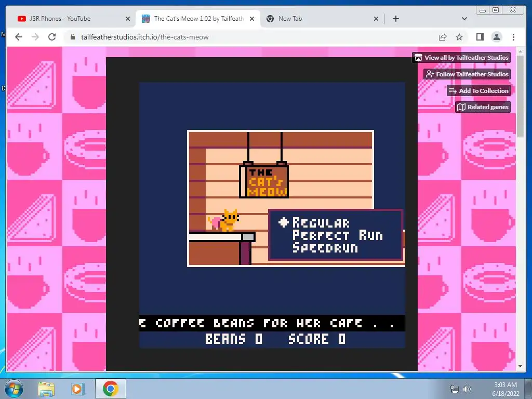The height and width of the screenshot is (399, 532).
Task: Select Speedrun mode in game menu
Action: pos(325,247)
